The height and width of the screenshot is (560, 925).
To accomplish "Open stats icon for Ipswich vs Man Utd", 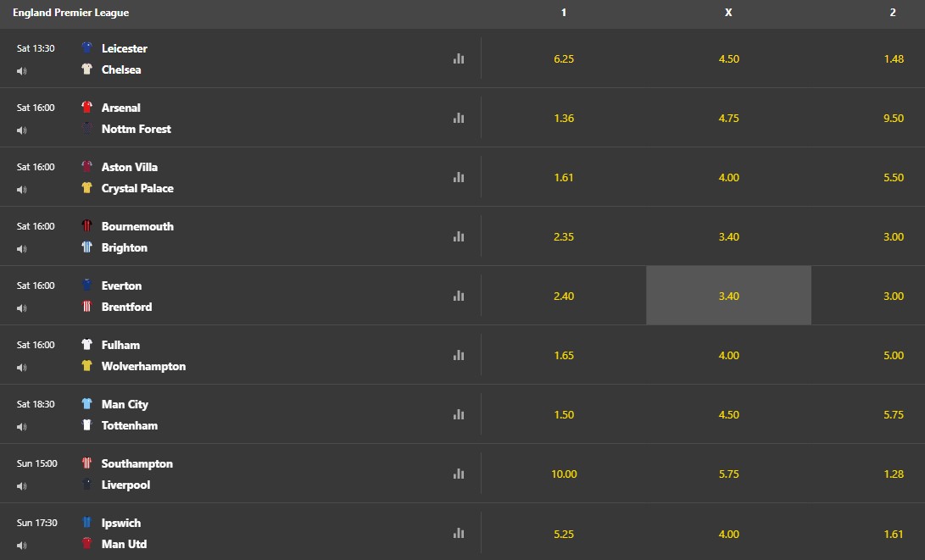I will coord(459,534).
